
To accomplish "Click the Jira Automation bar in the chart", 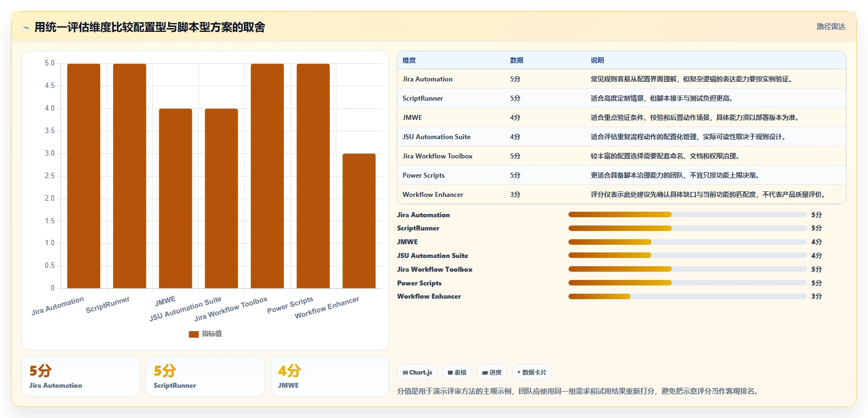I will (x=84, y=176).
